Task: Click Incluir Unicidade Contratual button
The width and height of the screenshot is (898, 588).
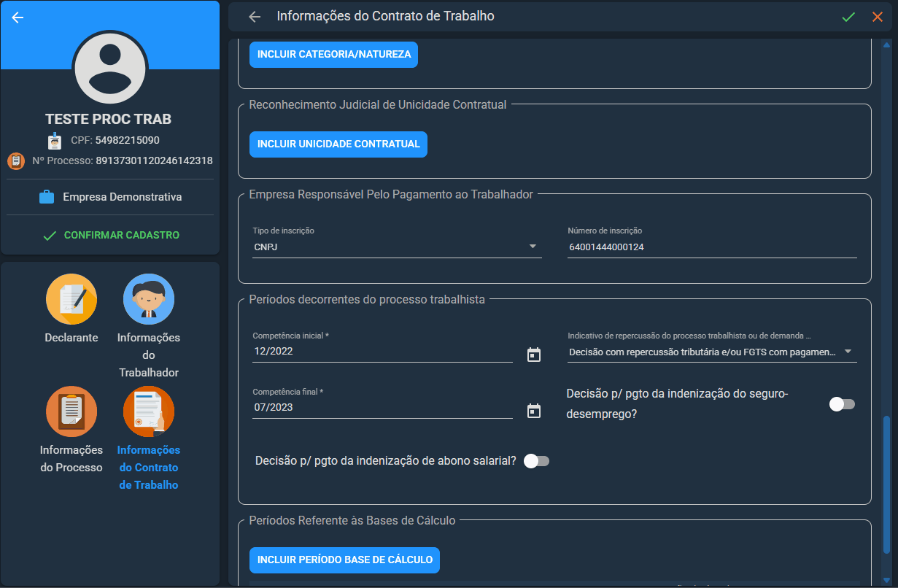Action: click(x=338, y=144)
